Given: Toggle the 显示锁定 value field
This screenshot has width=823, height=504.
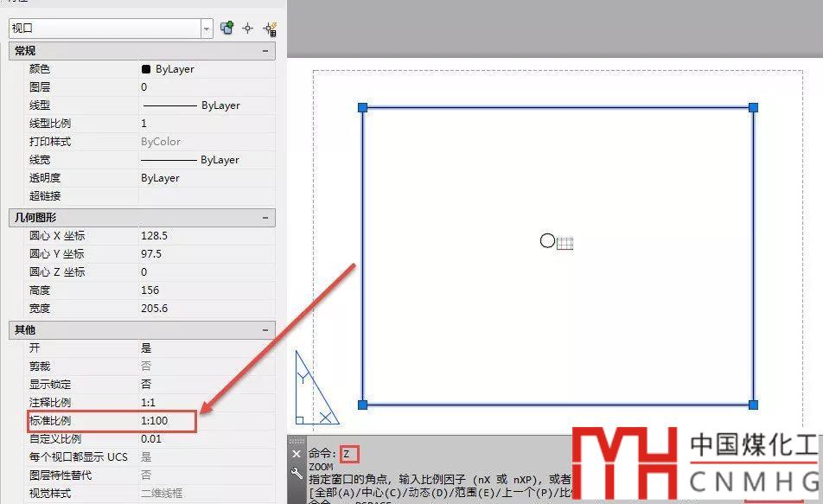Looking at the screenshot, I should click(206, 385).
